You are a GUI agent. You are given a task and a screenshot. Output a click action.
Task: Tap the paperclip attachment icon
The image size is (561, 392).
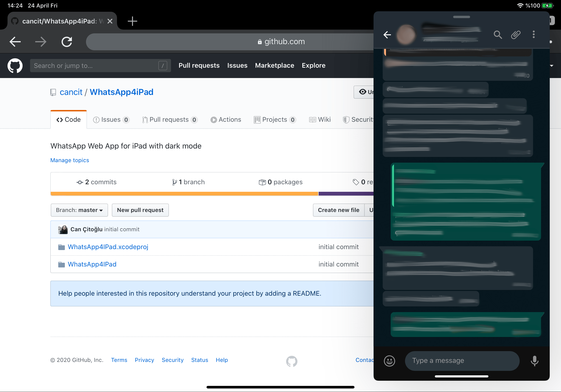click(516, 35)
